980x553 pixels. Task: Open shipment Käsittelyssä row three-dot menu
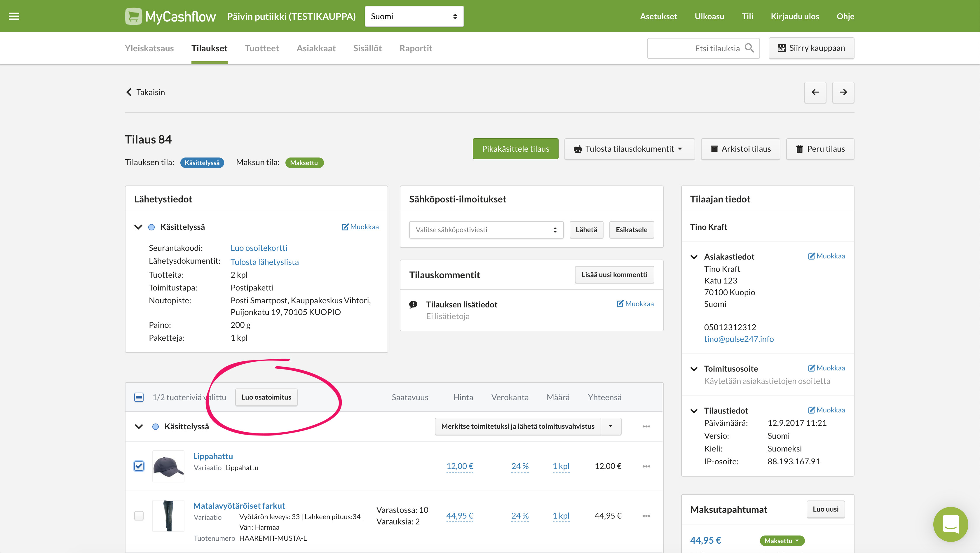coord(646,426)
